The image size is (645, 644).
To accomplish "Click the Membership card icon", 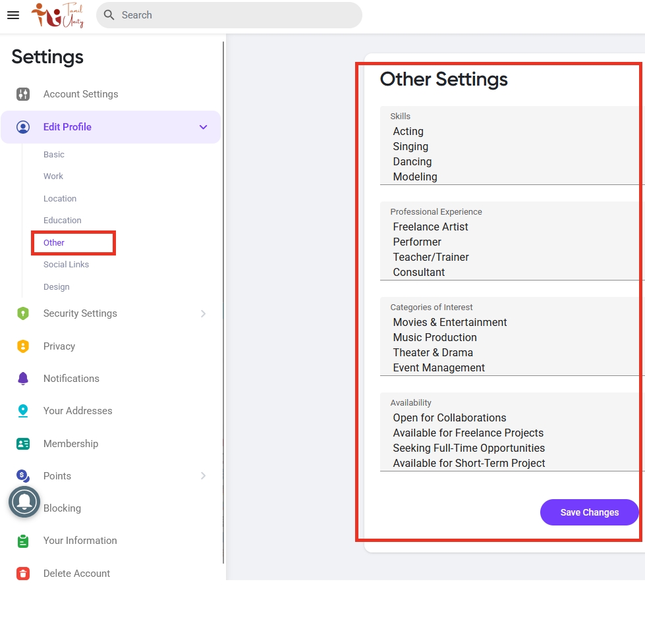I will tap(23, 444).
